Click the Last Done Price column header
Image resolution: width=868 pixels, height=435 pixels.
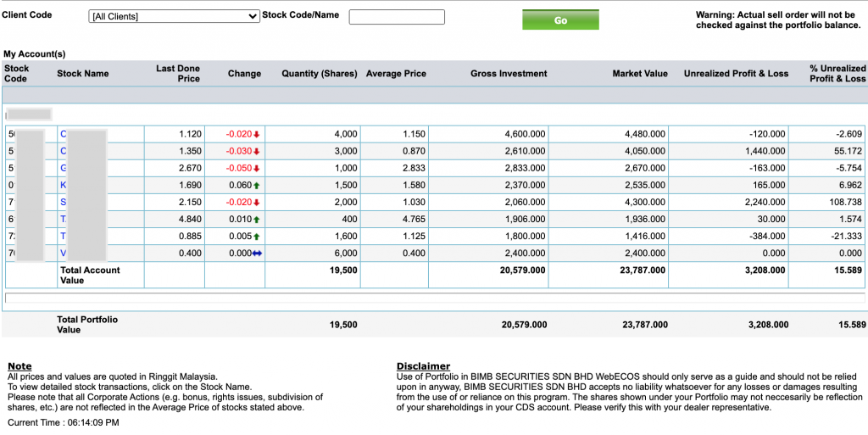(x=178, y=73)
